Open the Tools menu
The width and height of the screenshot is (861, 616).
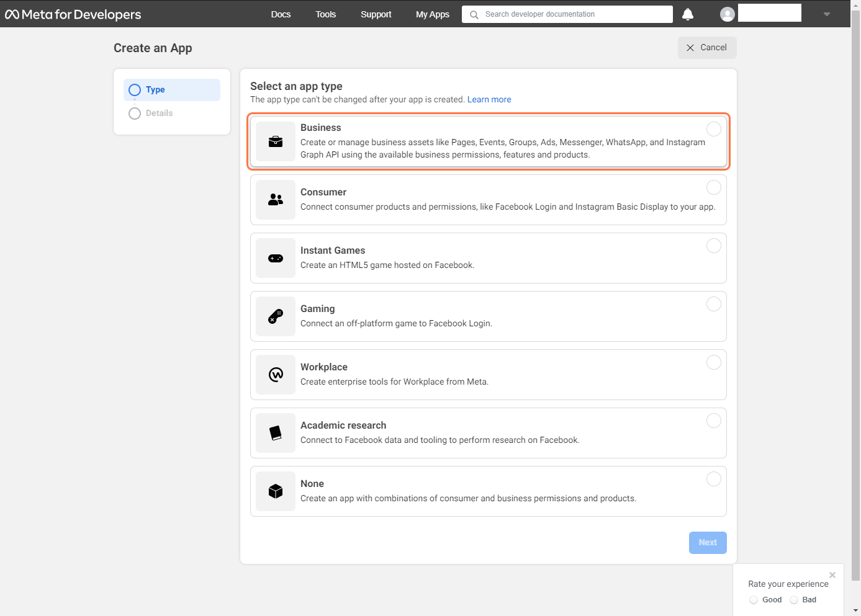click(x=325, y=14)
